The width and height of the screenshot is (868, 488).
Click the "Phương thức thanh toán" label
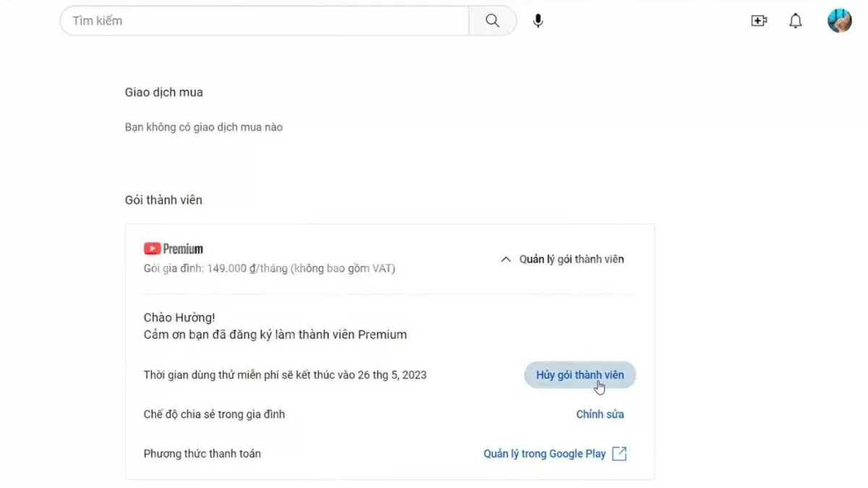[203, 454]
